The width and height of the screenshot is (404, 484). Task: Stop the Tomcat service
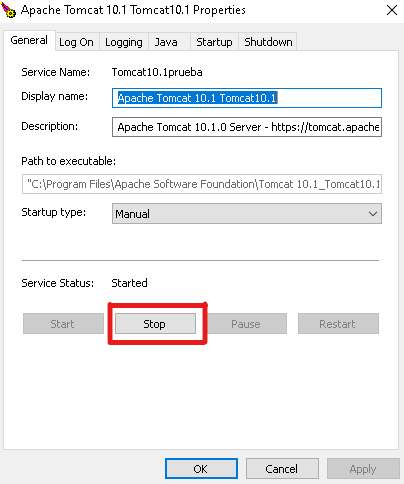click(x=155, y=324)
